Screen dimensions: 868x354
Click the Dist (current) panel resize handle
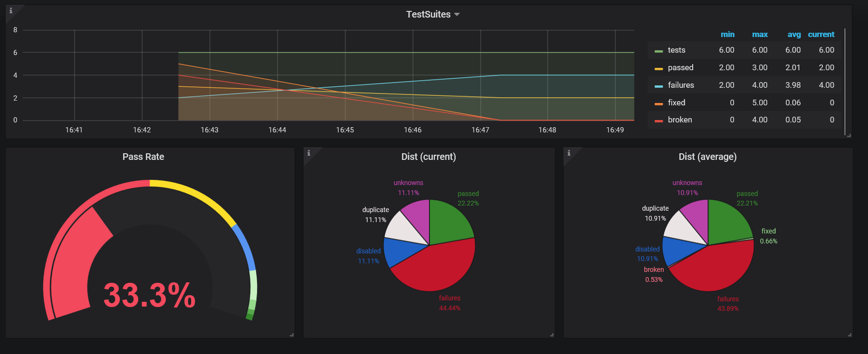tap(552, 335)
